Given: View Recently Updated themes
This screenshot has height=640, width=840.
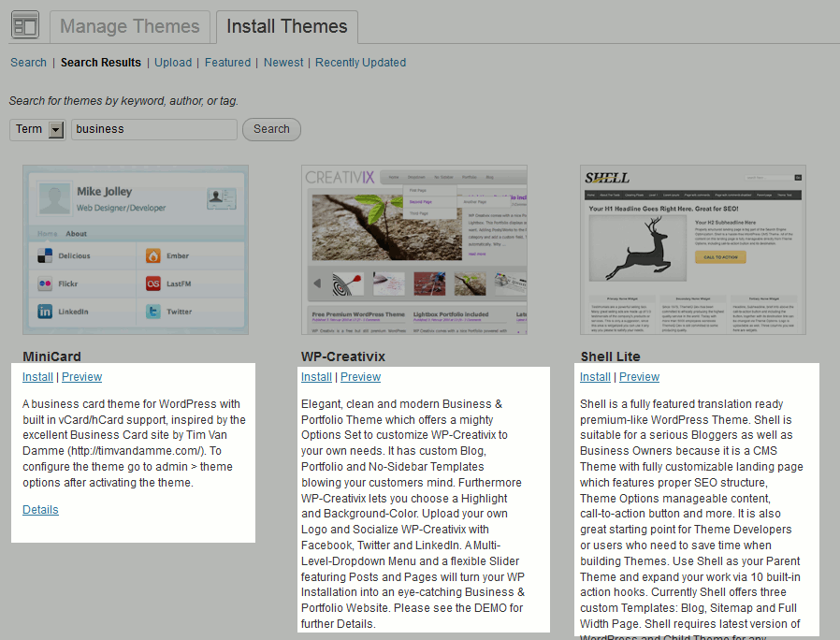Looking at the screenshot, I should point(360,63).
